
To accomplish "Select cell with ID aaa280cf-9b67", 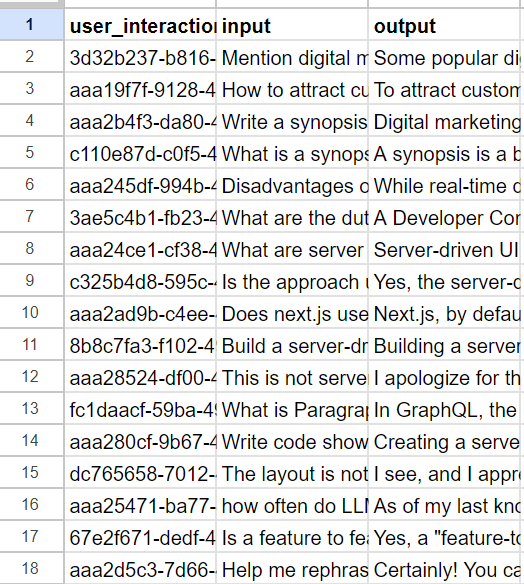I will point(140,441).
